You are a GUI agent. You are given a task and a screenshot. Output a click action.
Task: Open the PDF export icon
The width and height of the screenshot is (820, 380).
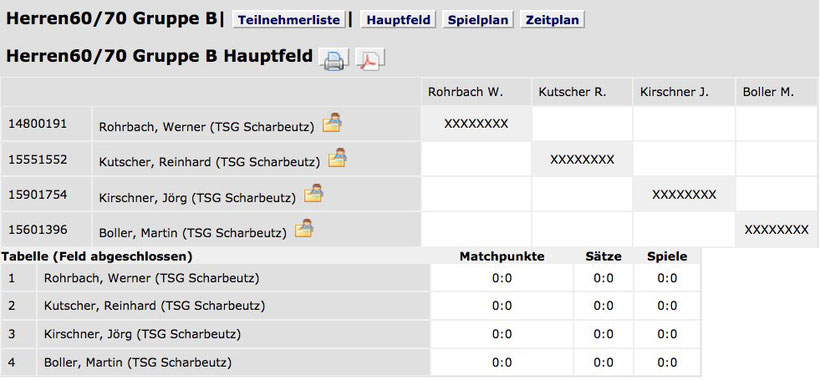point(370,59)
